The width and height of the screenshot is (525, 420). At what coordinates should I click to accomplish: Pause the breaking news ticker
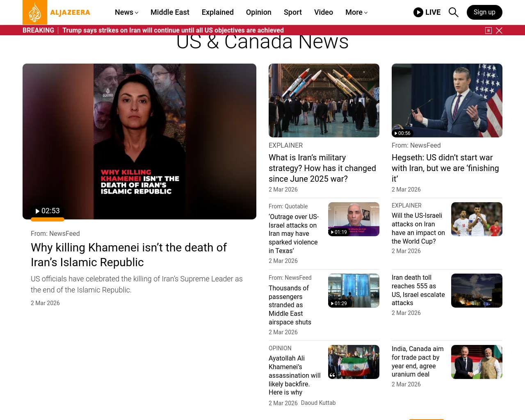click(488, 30)
